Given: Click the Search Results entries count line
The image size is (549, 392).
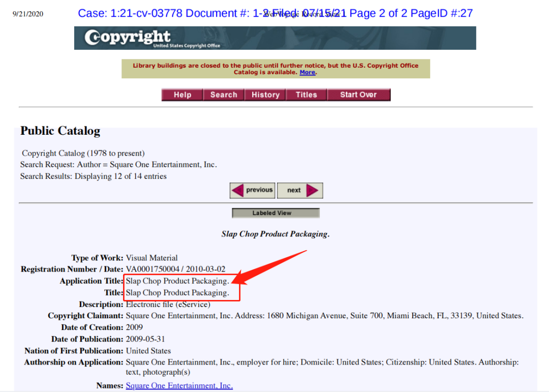Looking at the screenshot, I should [93, 176].
